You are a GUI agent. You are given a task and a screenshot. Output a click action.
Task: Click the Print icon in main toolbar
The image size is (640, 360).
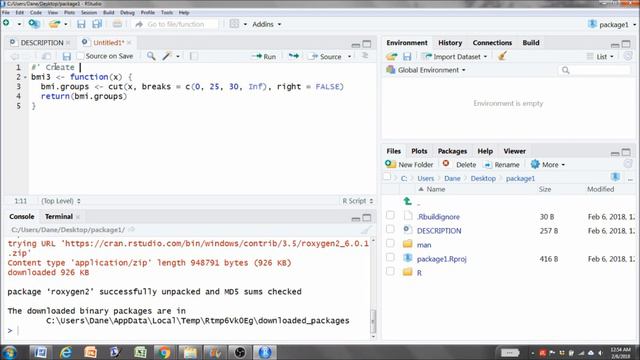point(117,24)
